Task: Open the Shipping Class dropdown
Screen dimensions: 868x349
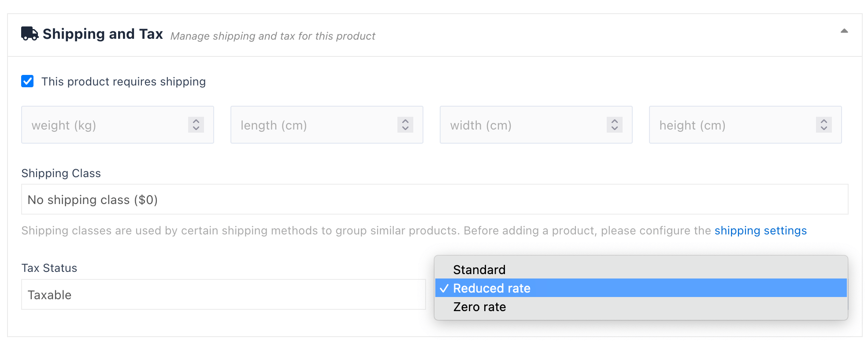Action: click(434, 200)
